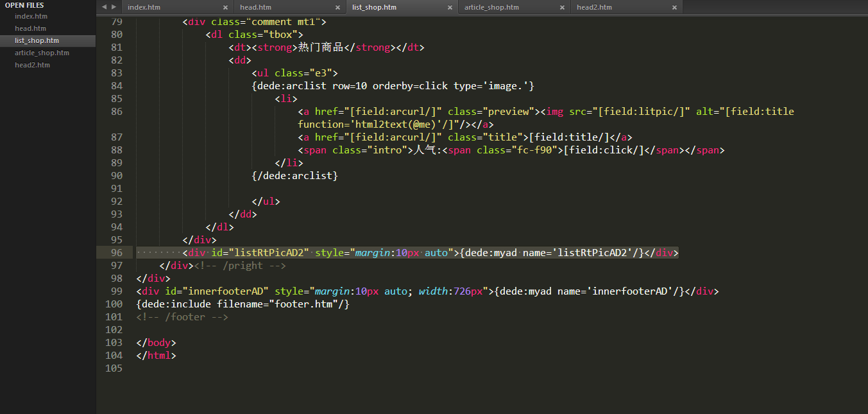Click the "innerfooterAD" id value
This screenshot has height=414, width=868.
pyautogui.click(x=226, y=291)
